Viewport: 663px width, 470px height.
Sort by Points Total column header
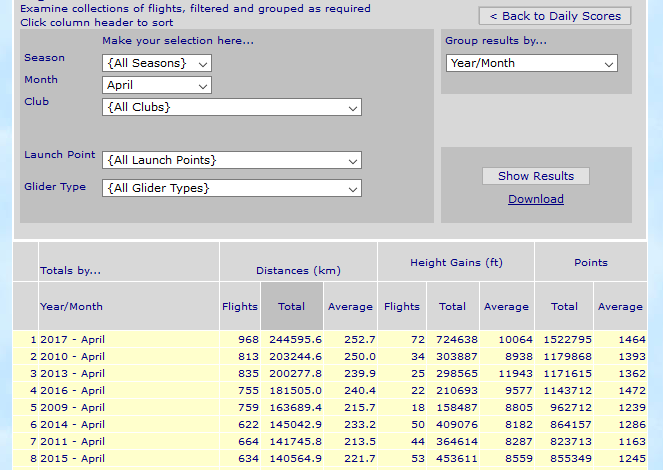(x=564, y=307)
